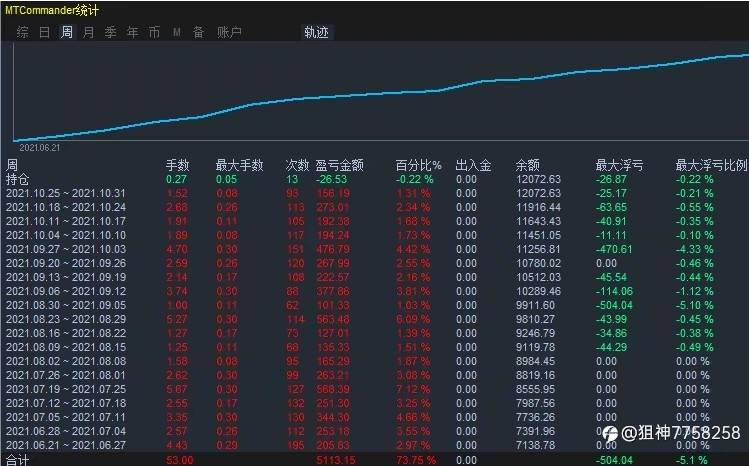Switch to the 账户 account tab
The height and width of the screenshot is (466, 749).
(x=229, y=32)
